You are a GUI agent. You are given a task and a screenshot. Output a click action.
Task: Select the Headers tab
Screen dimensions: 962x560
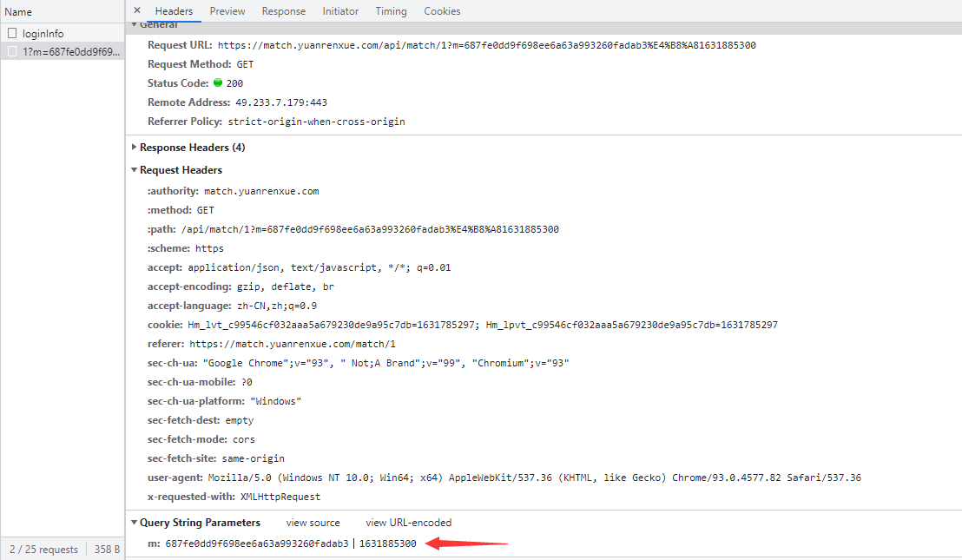click(x=174, y=11)
